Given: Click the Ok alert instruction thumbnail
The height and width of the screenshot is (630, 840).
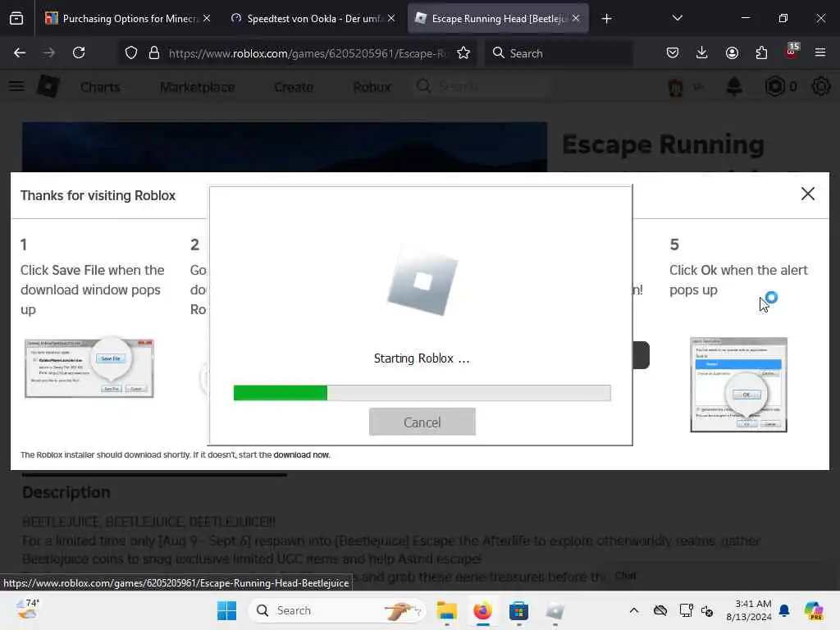Looking at the screenshot, I should coord(739,385).
